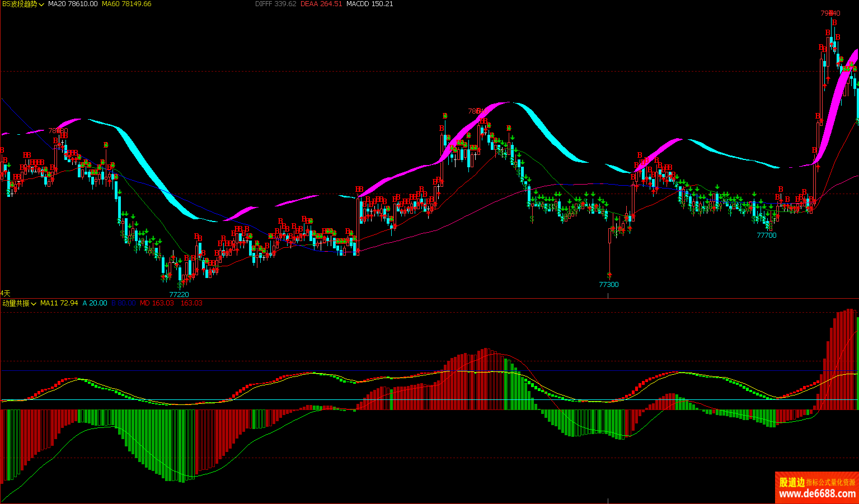
Task: Select the MA20 78610.00 readout
Action: tap(73, 4)
